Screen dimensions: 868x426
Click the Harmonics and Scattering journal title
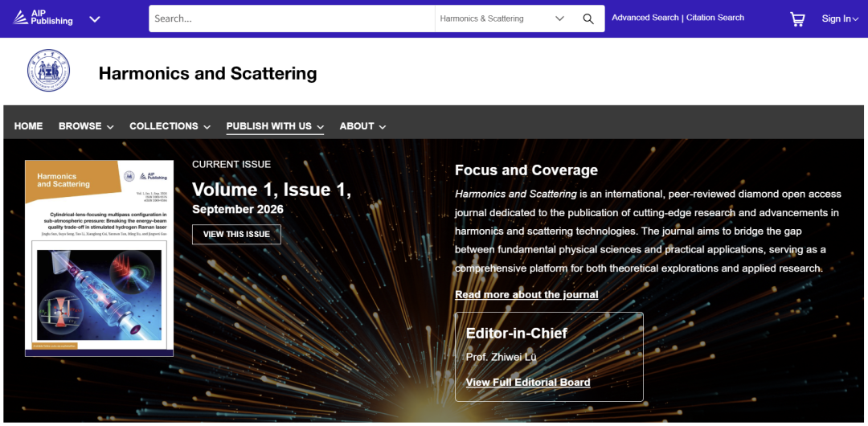207,73
